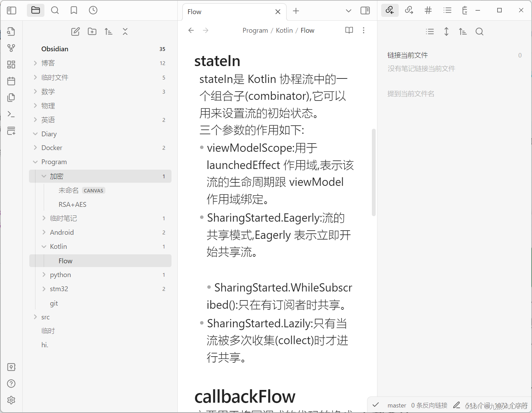Toggle editing mode pencil in status bar

tap(457, 405)
